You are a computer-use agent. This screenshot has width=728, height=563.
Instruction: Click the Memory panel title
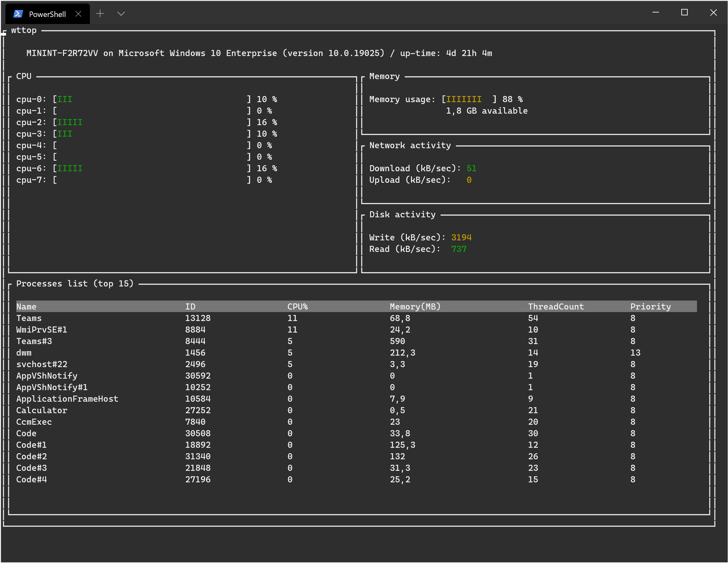(384, 76)
